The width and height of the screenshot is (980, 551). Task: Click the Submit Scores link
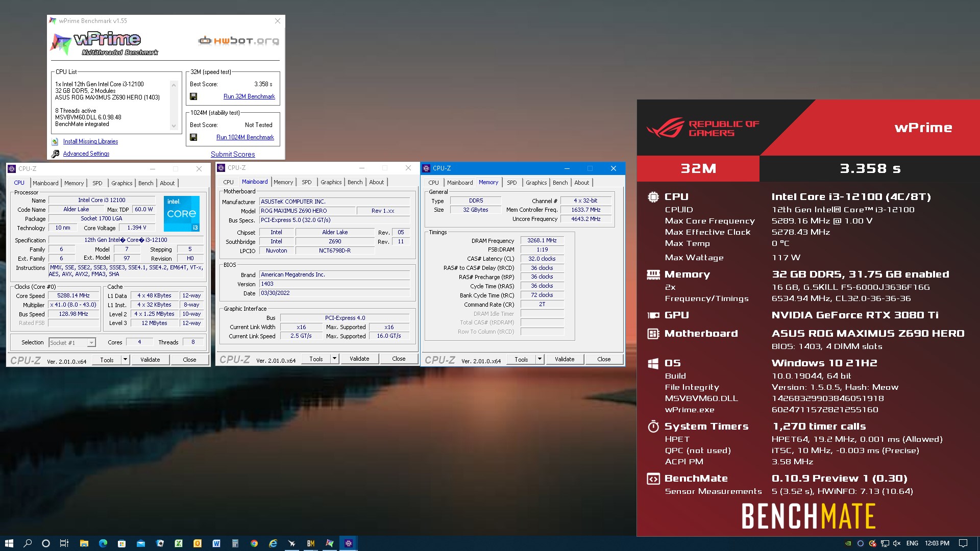(233, 154)
